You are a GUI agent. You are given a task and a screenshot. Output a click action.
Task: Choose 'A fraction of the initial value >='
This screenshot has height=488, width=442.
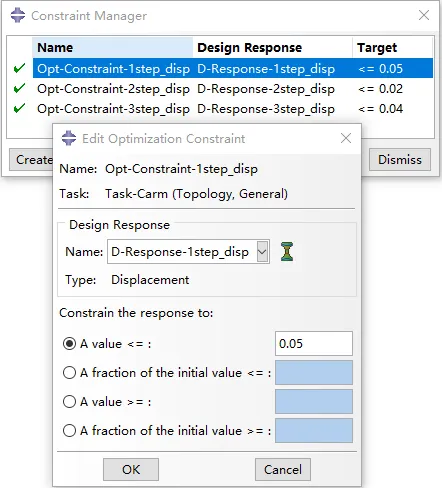[69, 431]
